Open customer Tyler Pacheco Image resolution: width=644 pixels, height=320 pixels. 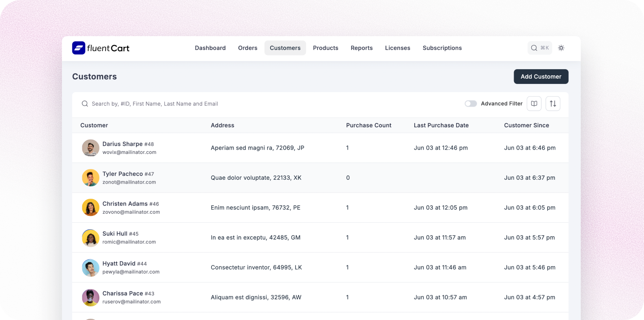click(x=123, y=174)
